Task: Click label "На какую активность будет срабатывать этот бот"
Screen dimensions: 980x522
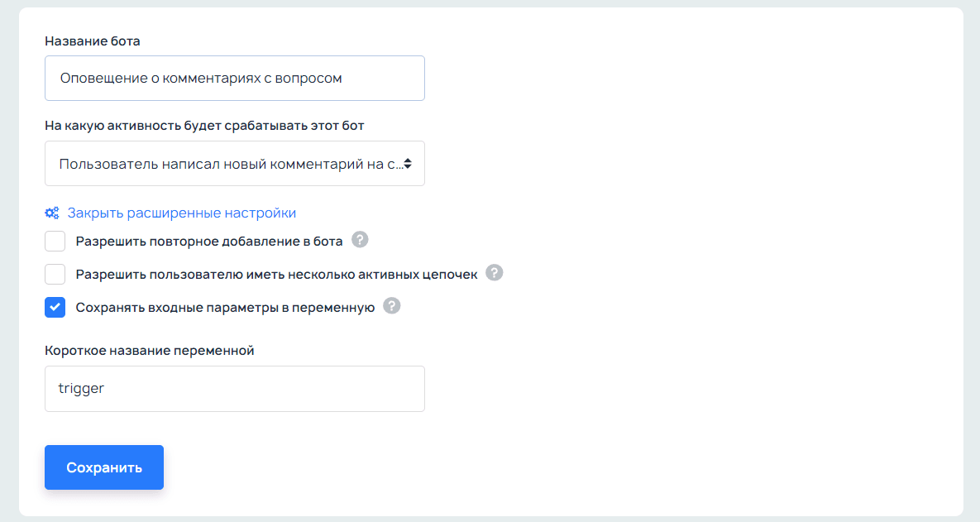Action: [204, 126]
